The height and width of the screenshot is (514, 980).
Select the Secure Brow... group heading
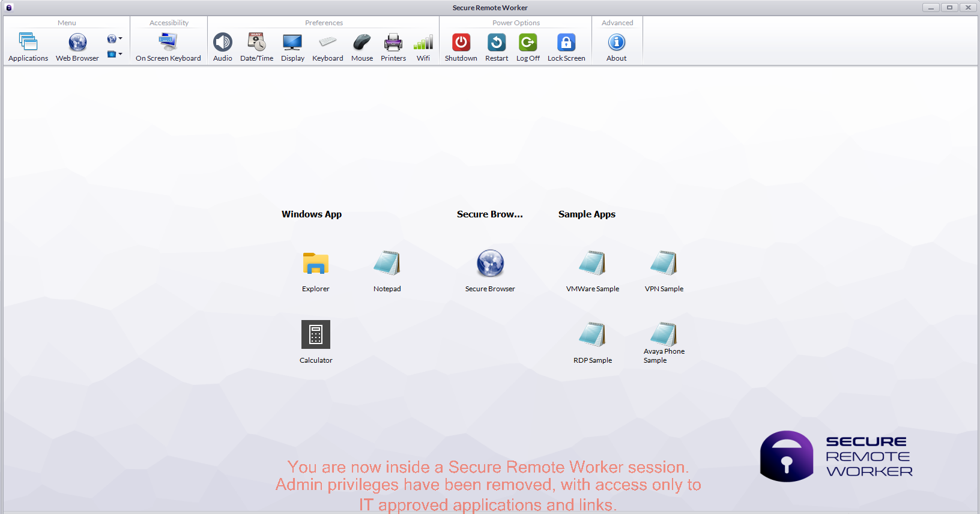tap(490, 214)
